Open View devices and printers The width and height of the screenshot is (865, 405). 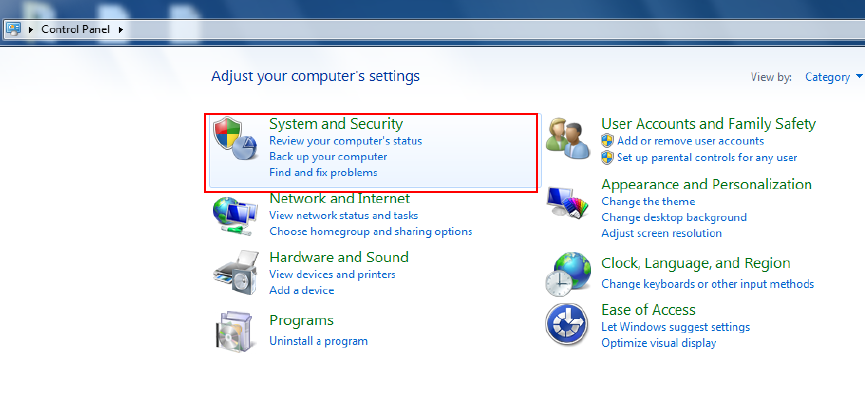(x=332, y=274)
